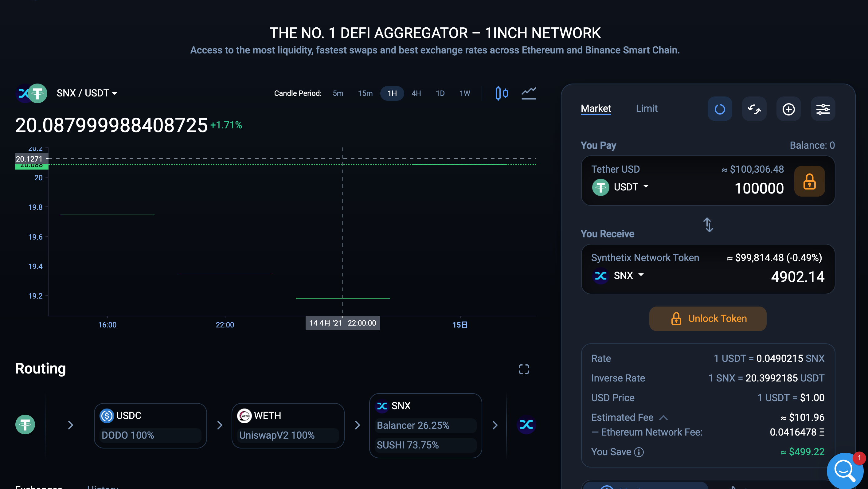The width and height of the screenshot is (868, 489).
Task: Select the 4H candle period
Action: click(416, 93)
